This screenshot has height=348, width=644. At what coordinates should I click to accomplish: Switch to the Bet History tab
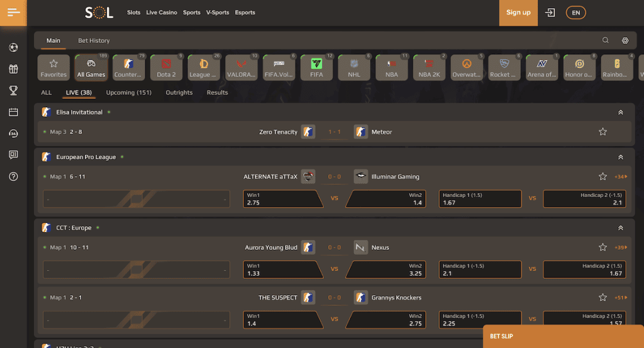point(94,41)
